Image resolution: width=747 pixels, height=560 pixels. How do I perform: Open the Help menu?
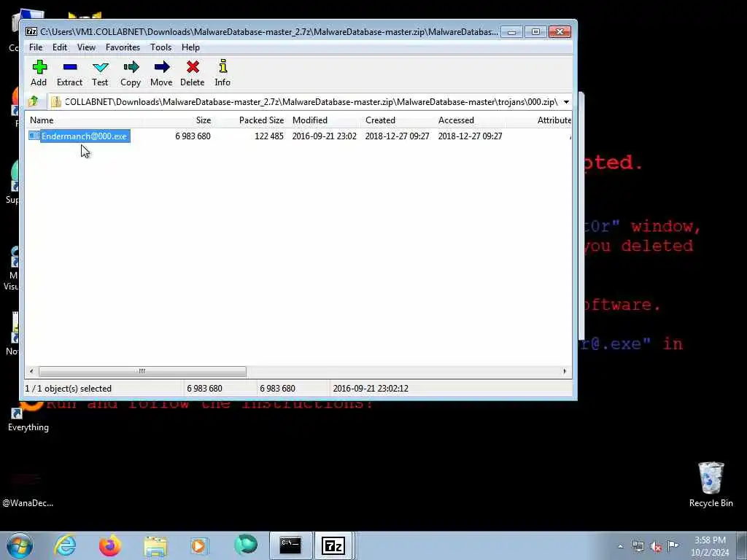190,47
